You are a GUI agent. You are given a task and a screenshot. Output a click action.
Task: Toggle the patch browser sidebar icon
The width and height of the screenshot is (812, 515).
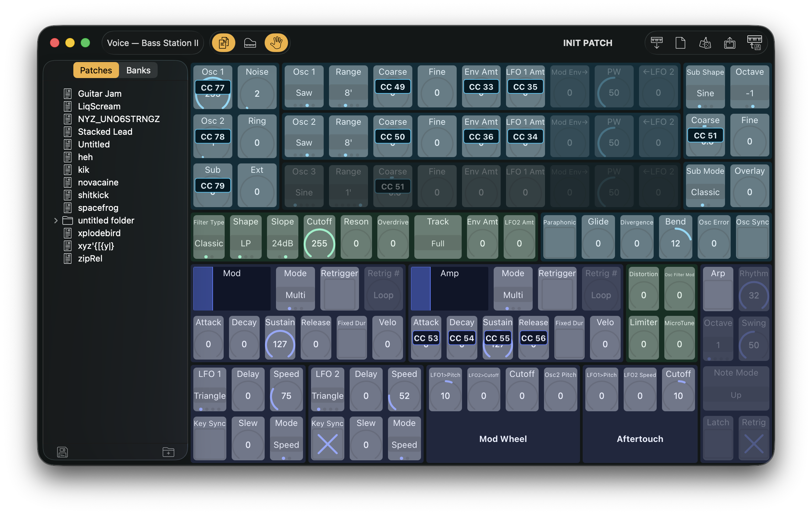223,43
